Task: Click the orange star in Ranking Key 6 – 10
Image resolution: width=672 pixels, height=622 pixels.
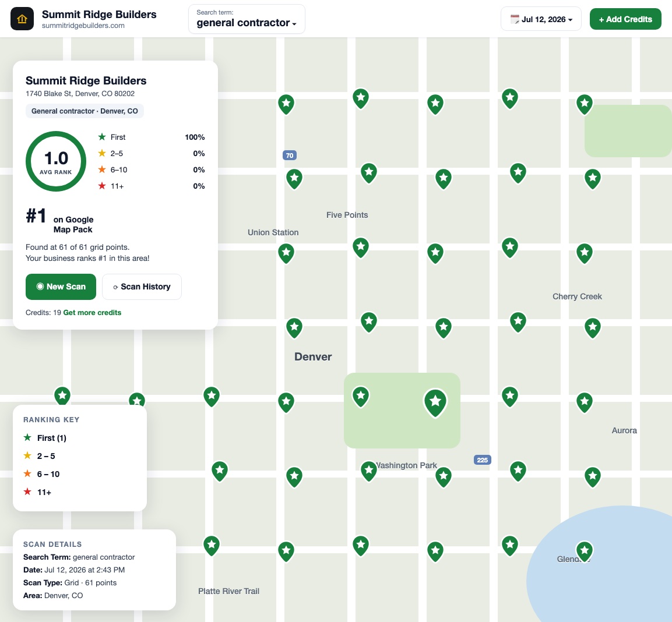Action: (x=27, y=473)
